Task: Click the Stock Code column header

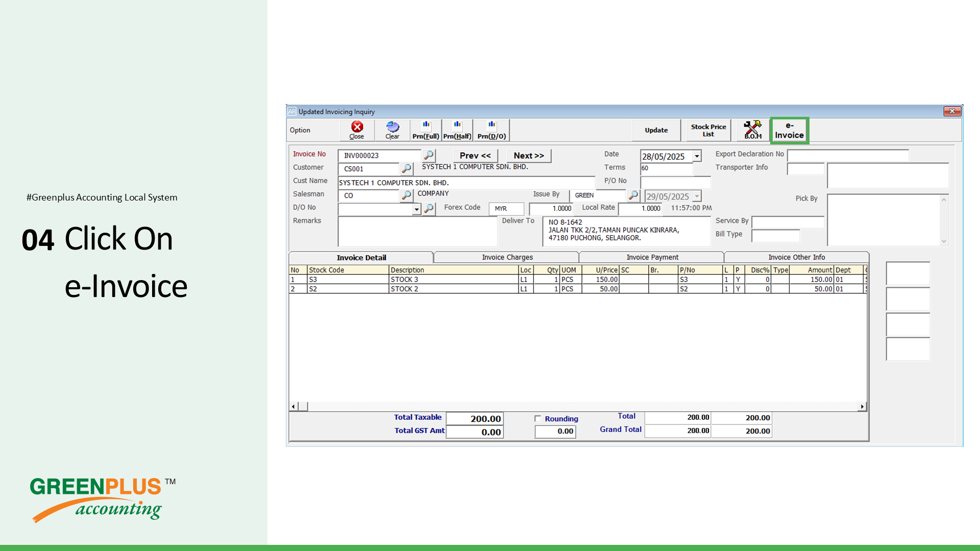Action: (348, 270)
